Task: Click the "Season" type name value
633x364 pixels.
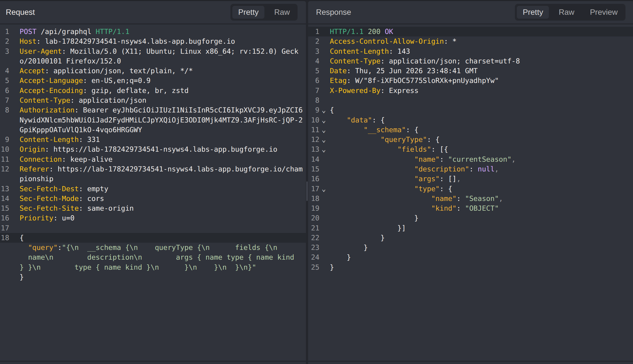Action: pos(482,199)
